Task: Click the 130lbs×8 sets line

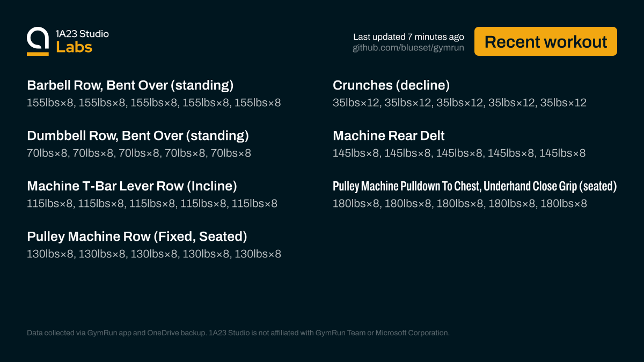Action: coord(153,254)
